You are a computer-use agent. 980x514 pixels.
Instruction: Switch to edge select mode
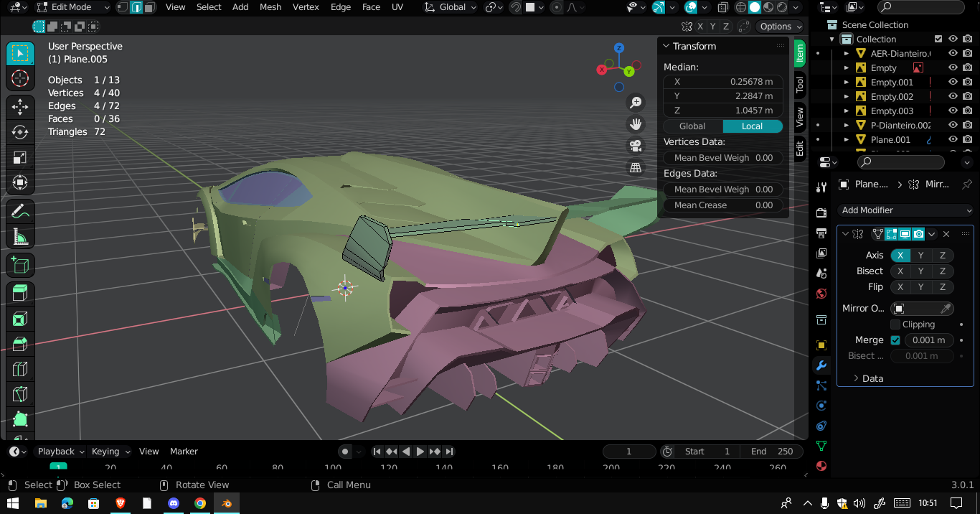pyautogui.click(x=136, y=7)
